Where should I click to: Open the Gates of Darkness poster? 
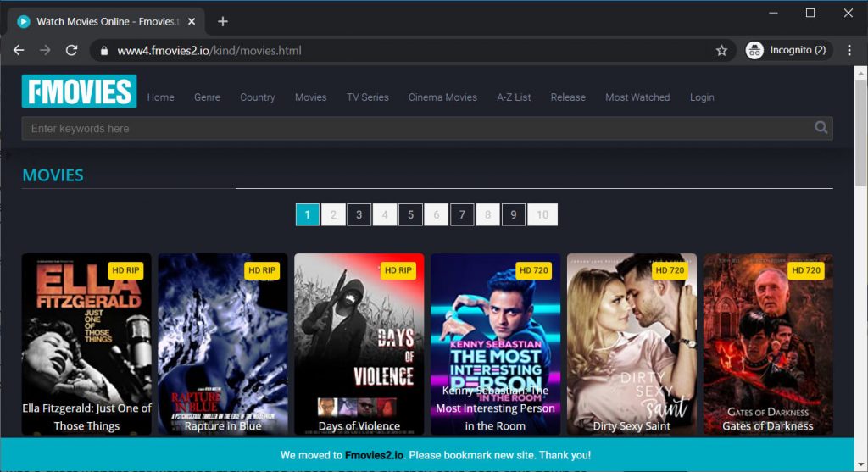(768, 344)
